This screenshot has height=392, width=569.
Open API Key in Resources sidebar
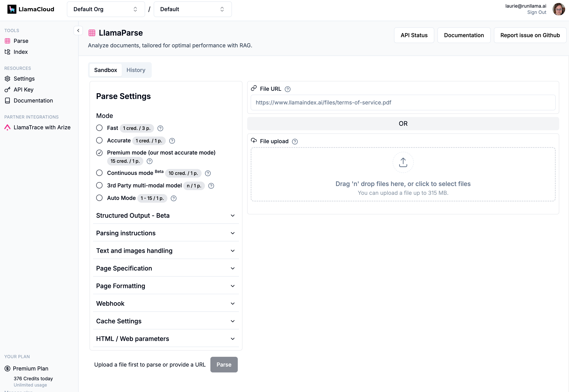tap(23, 90)
